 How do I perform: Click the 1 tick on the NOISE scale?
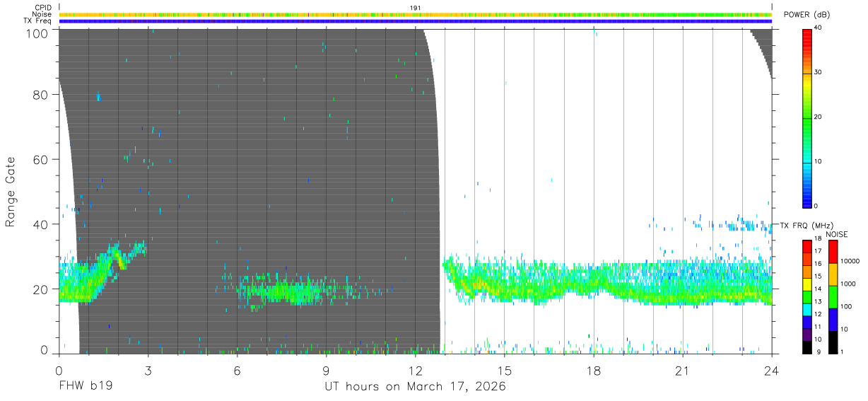click(842, 352)
